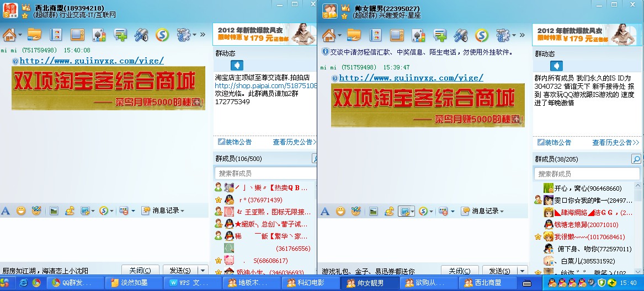This screenshot has height=291, width=644.
Task: Launch group games card icon in 西北商盟 window
Action: coord(99,35)
